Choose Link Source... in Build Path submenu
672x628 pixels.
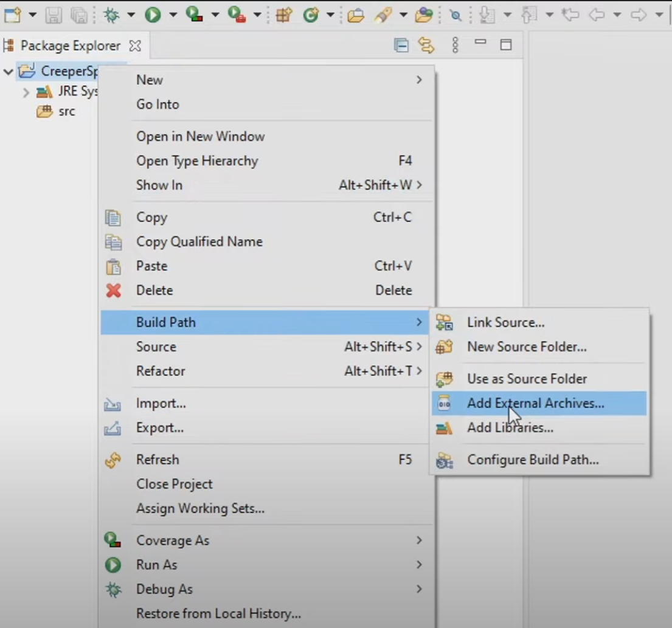tap(539, 322)
